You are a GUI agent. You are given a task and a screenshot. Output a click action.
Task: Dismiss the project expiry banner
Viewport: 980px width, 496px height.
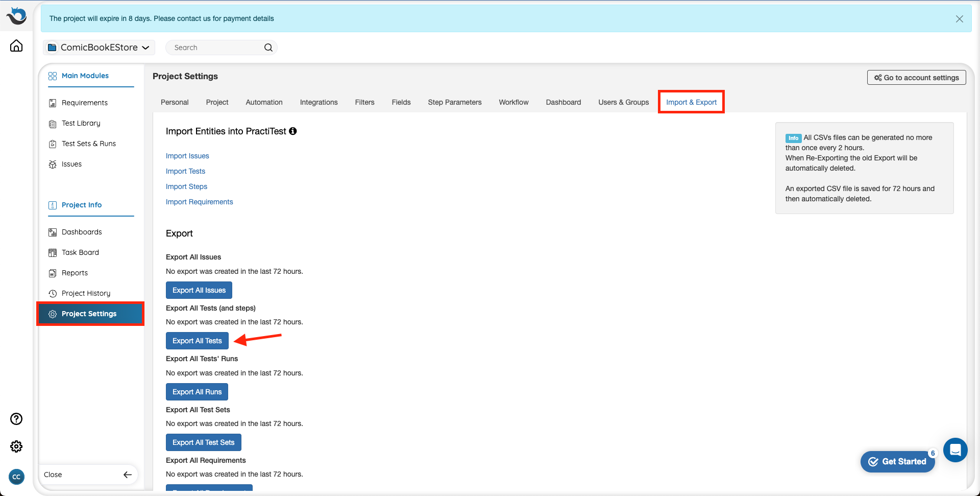[x=960, y=19]
